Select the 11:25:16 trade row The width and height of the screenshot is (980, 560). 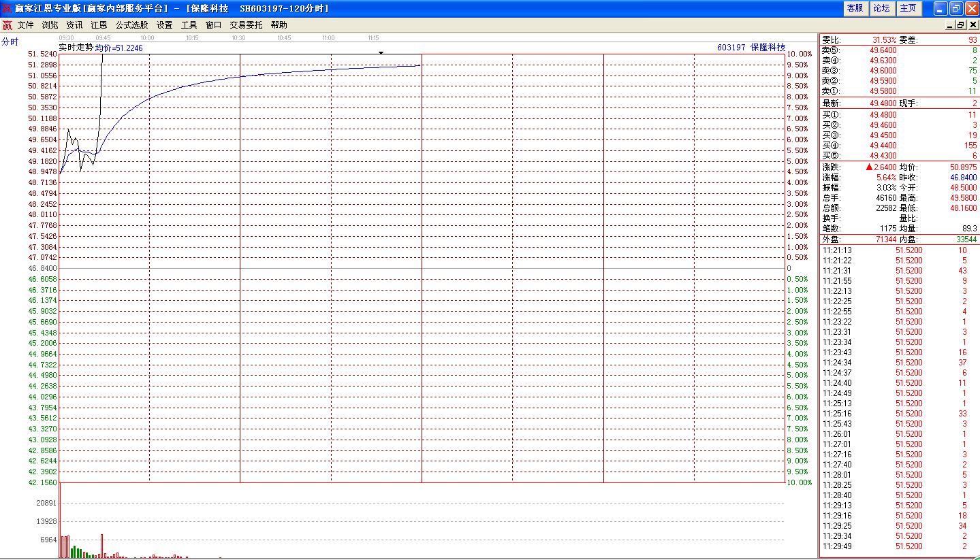[899, 414]
